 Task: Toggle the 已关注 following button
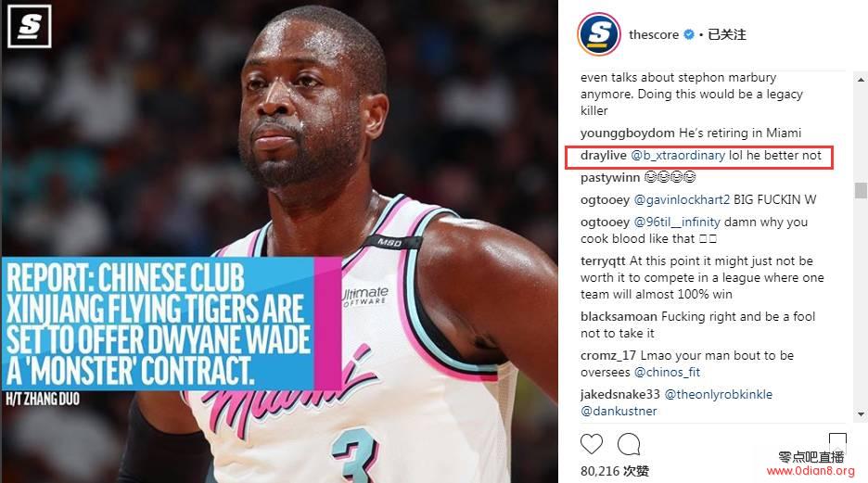(x=727, y=34)
